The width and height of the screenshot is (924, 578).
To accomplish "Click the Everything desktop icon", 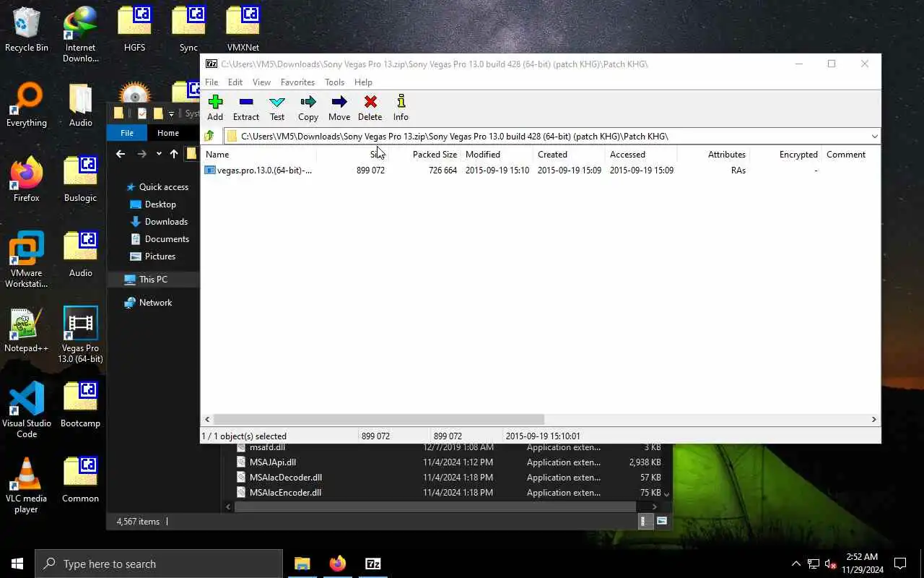I will tap(27, 105).
